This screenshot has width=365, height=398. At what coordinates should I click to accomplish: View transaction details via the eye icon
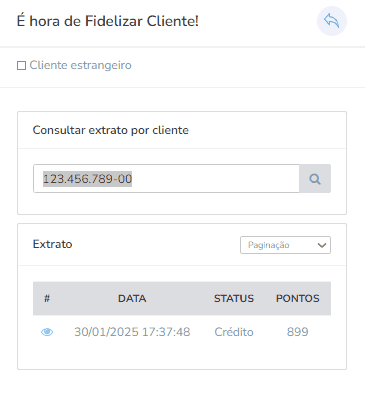click(x=47, y=332)
